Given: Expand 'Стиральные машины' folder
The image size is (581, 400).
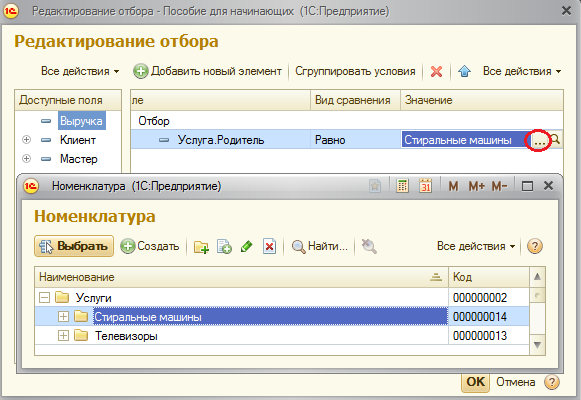Looking at the screenshot, I should 63,317.
